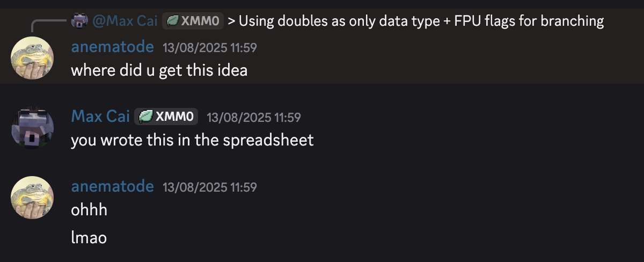Click the small avatar in reply preview
This screenshot has width=644, height=262.
(x=79, y=21)
